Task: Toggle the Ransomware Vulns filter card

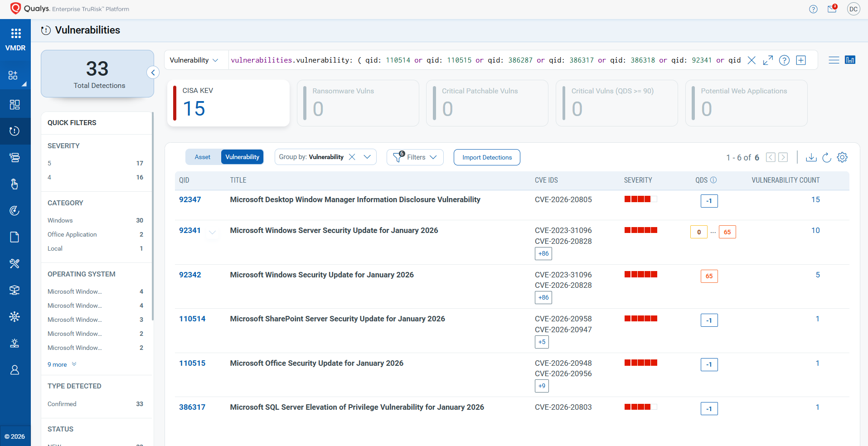Action: pyautogui.click(x=358, y=103)
